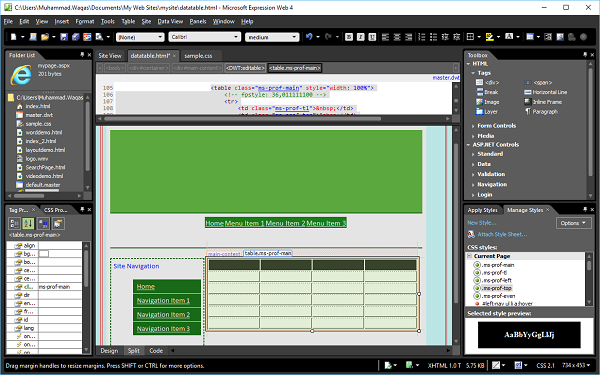Open the Style dropdown showing (None)
600x375 pixels.
[x=140, y=37]
